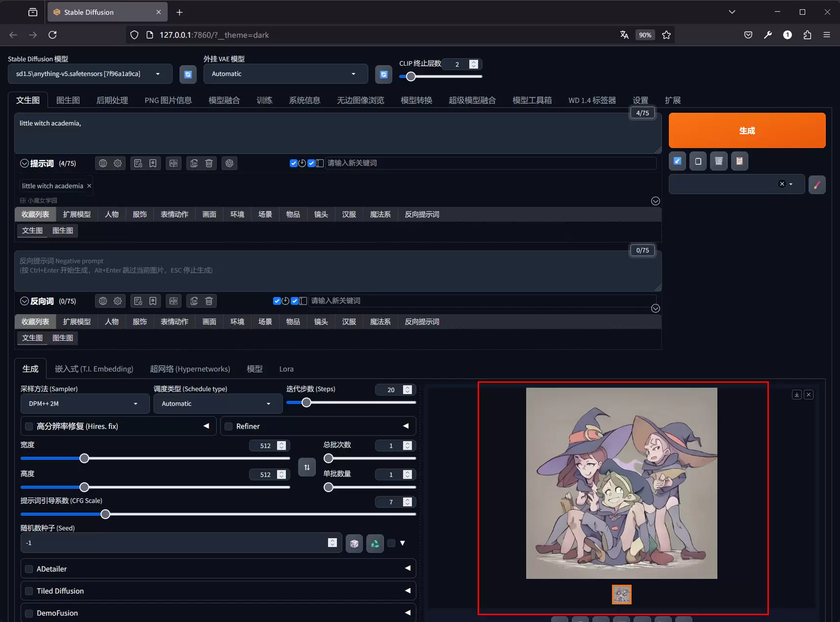Viewport: 840px width, 622px height.
Task: Click the ChatGPT icon in prompt toolbar
Action: click(x=229, y=163)
